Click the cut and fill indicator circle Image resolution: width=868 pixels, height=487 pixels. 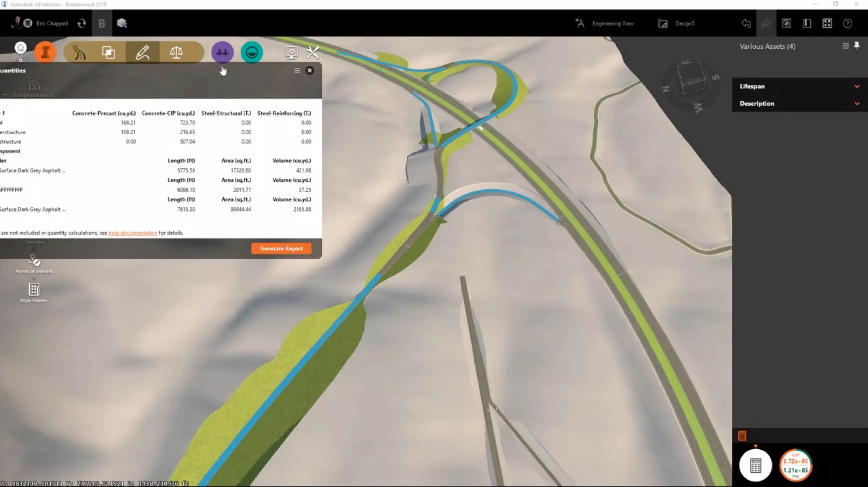pos(796,465)
